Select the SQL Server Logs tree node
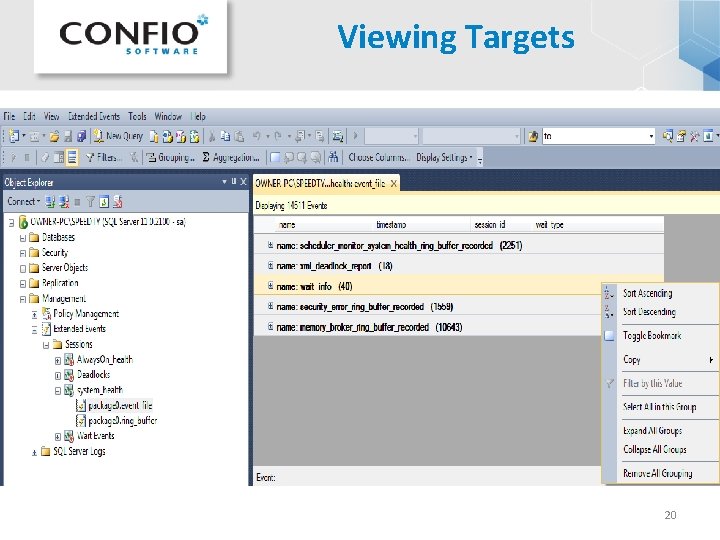 (x=79, y=452)
